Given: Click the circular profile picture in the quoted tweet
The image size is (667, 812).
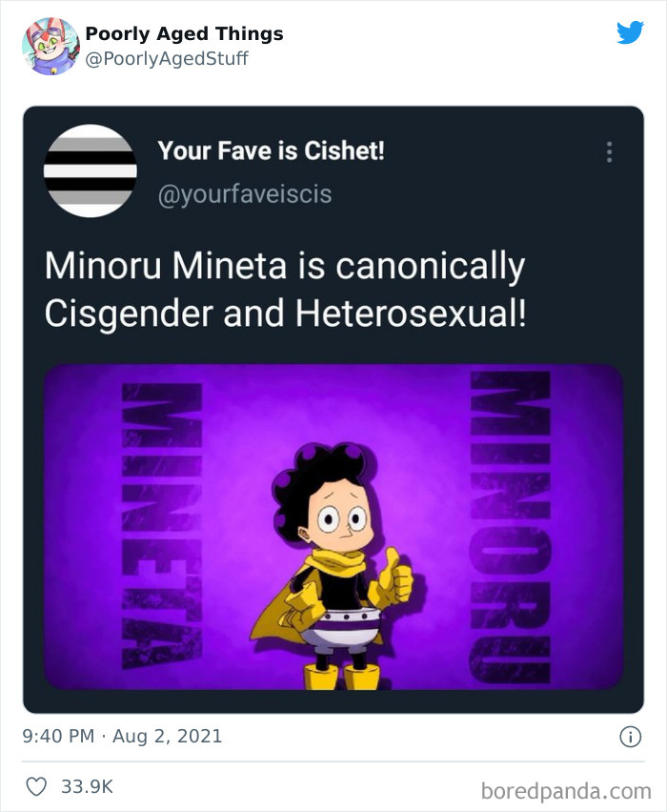Looking at the screenshot, I should [90, 171].
